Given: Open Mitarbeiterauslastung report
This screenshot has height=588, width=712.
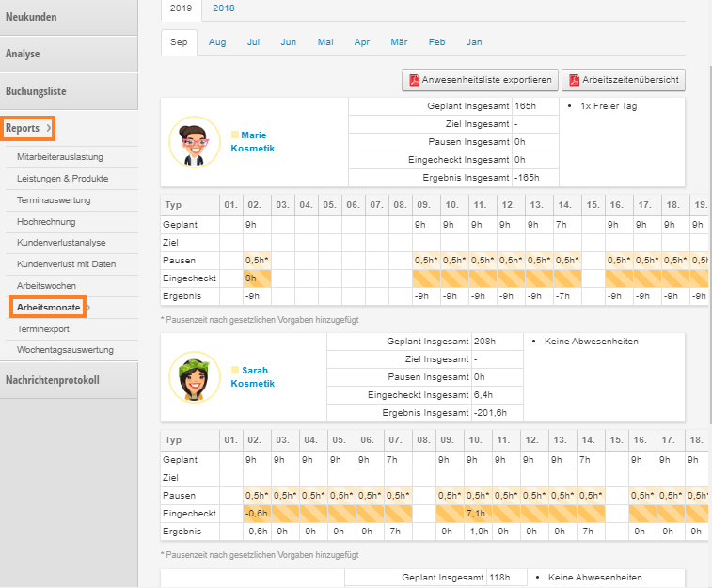Looking at the screenshot, I should (60, 157).
